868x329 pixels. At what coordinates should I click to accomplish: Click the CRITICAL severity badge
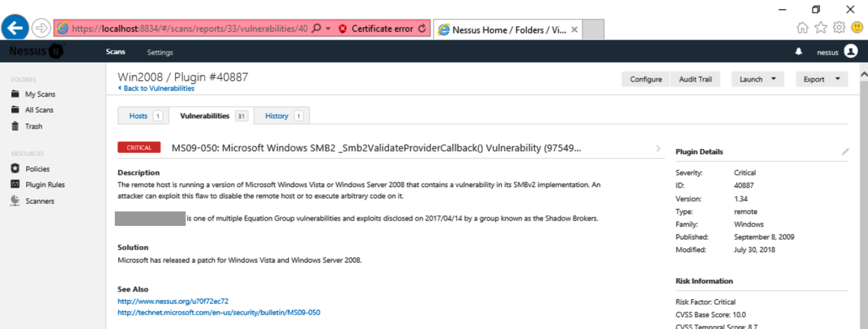coord(139,148)
